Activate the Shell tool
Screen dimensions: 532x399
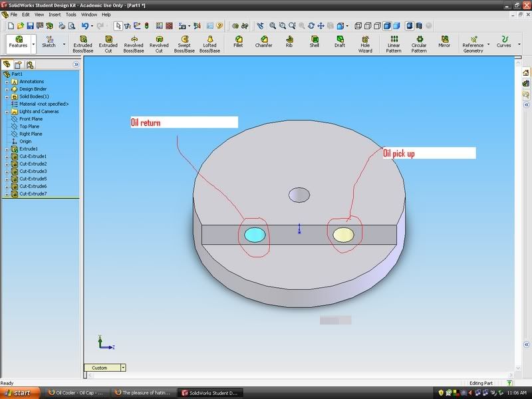click(314, 42)
